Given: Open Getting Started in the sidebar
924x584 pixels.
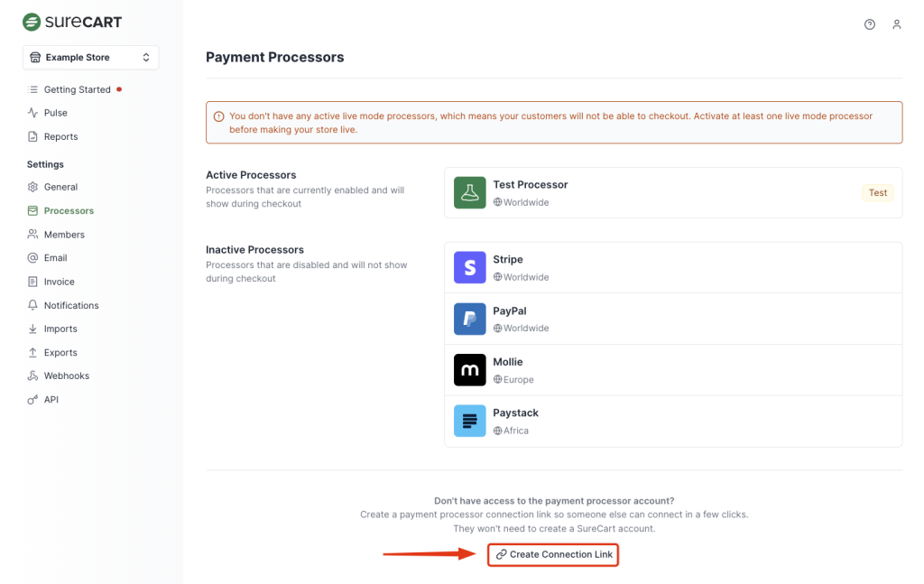Looking at the screenshot, I should point(77,89).
